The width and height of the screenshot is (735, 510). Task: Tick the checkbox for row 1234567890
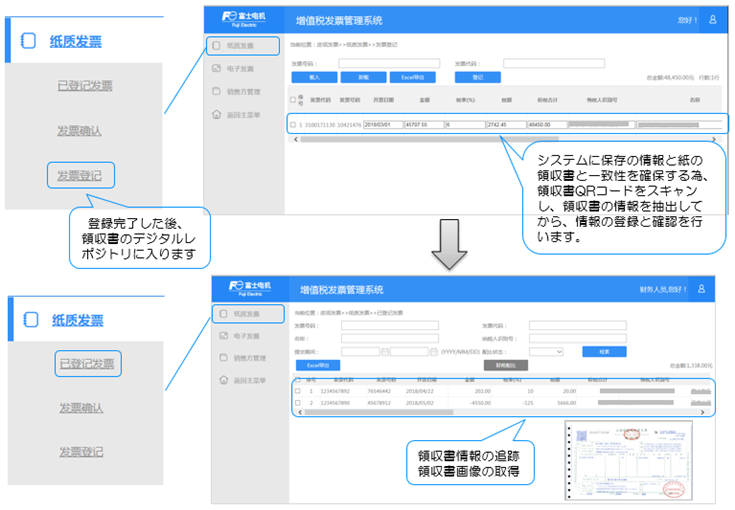click(297, 403)
